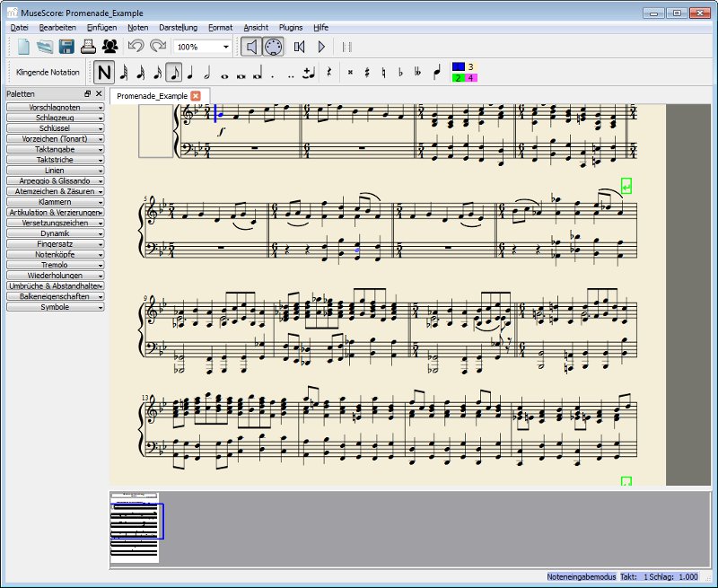
Task: Open the Einfügen menu
Action: pyautogui.click(x=101, y=28)
